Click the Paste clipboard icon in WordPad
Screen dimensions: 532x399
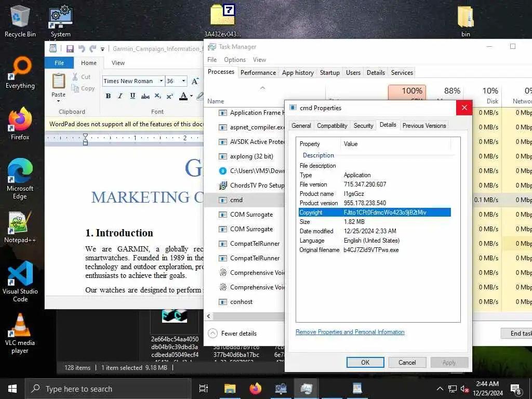click(58, 81)
